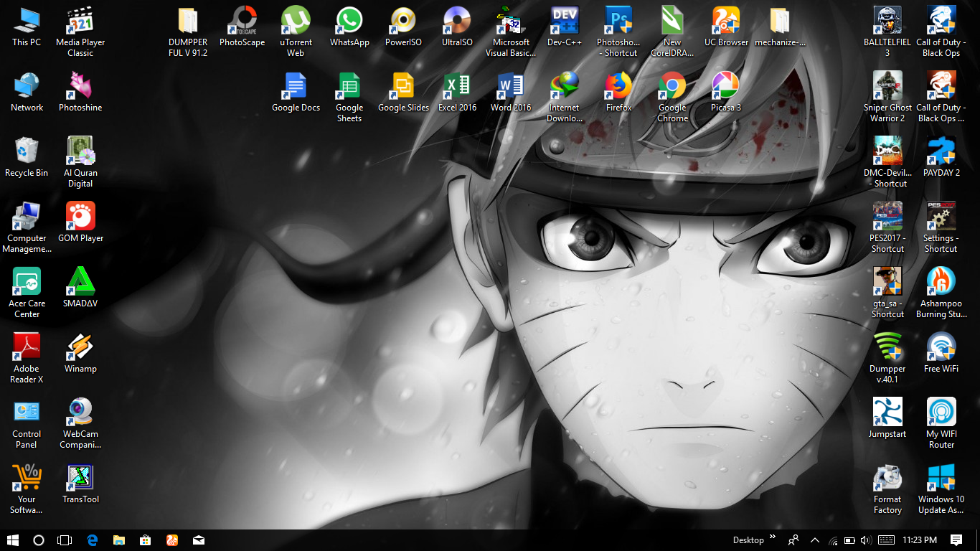Select the uTorrent Web icon
980x551 pixels.
coord(296,21)
